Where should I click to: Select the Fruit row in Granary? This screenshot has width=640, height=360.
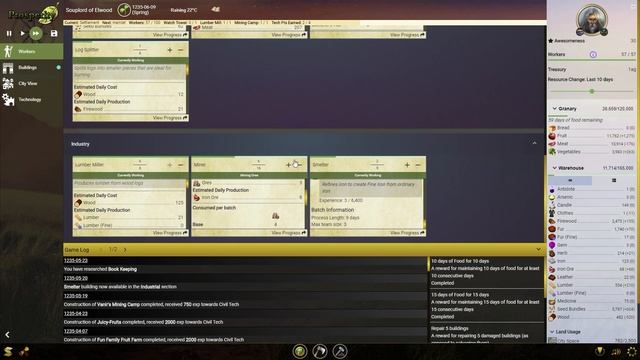(x=592, y=136)
